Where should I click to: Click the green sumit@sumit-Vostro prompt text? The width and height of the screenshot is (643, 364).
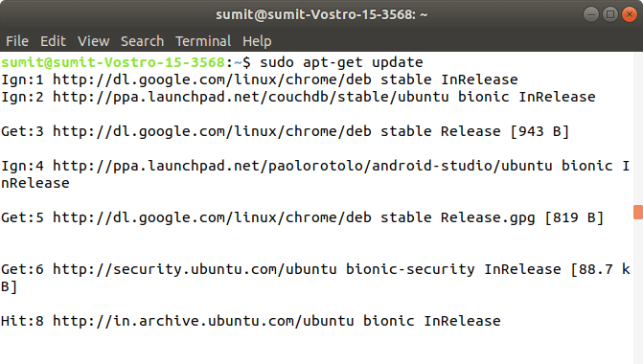pos(113,62)
